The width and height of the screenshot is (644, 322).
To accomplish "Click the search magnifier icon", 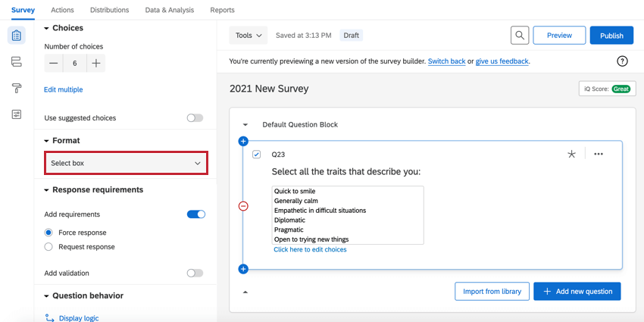I will click(519, 35).
